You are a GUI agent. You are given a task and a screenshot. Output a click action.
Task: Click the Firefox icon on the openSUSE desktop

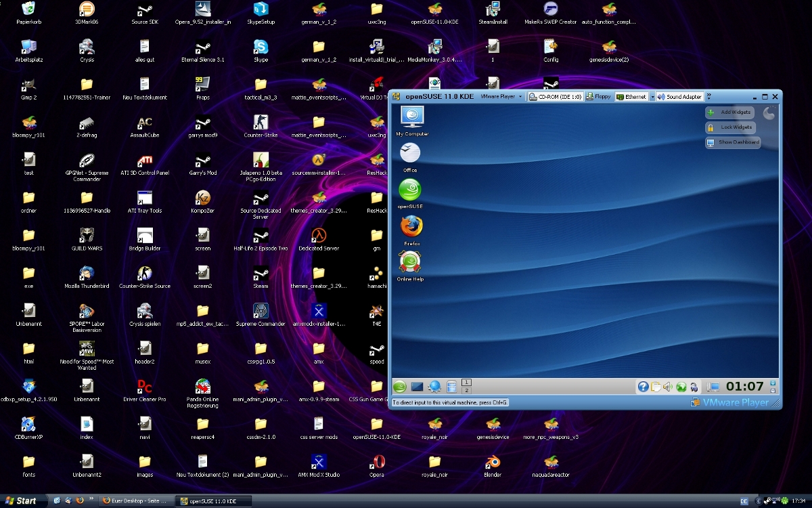(411, 227)
